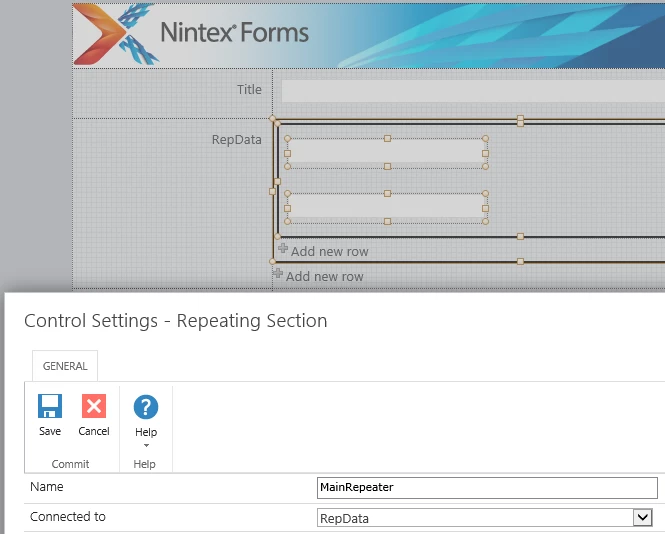665x534 pixels.
Task: Click the Save icon in Commit group
Action: (50, 406)
